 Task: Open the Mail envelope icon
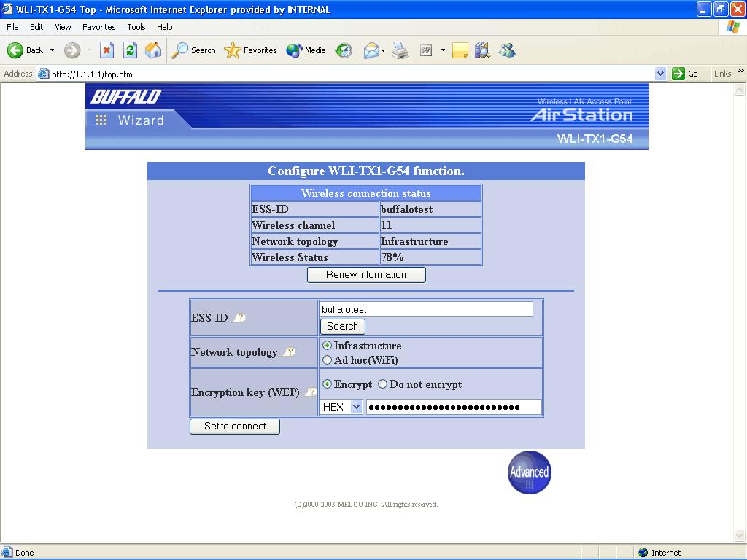pyautogui.click(x=371, y=50)
